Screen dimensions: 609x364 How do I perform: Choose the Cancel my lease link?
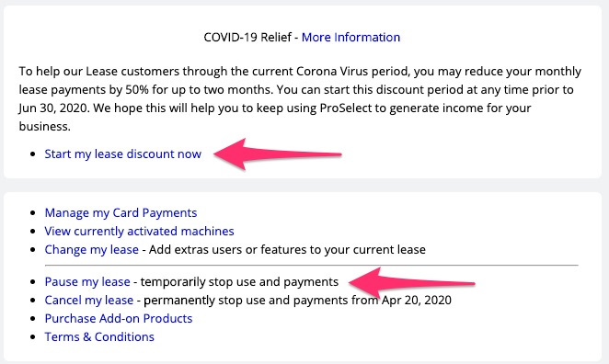click(x=89, y=300)
